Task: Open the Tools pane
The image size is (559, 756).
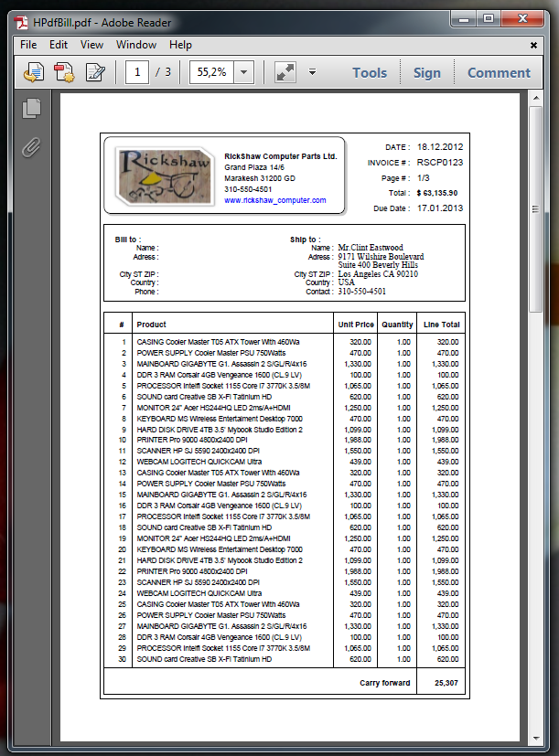Action: (x=370, y=73)
